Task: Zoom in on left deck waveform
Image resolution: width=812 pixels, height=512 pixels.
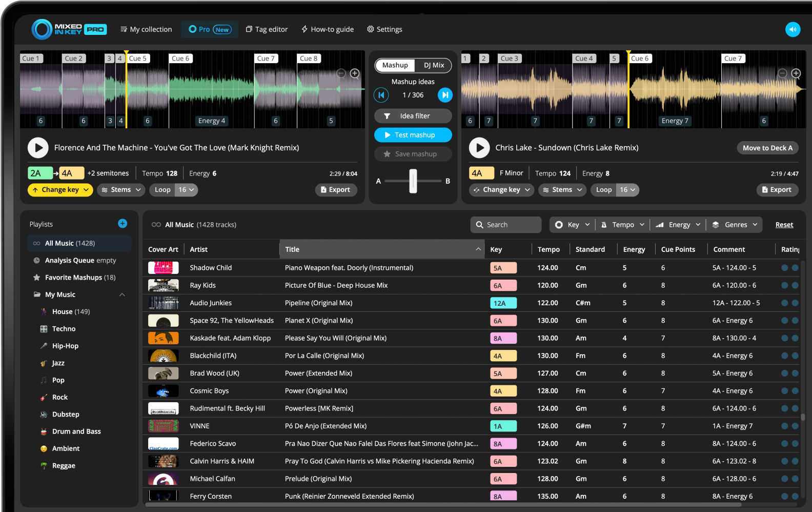Action: click(355, 74)
